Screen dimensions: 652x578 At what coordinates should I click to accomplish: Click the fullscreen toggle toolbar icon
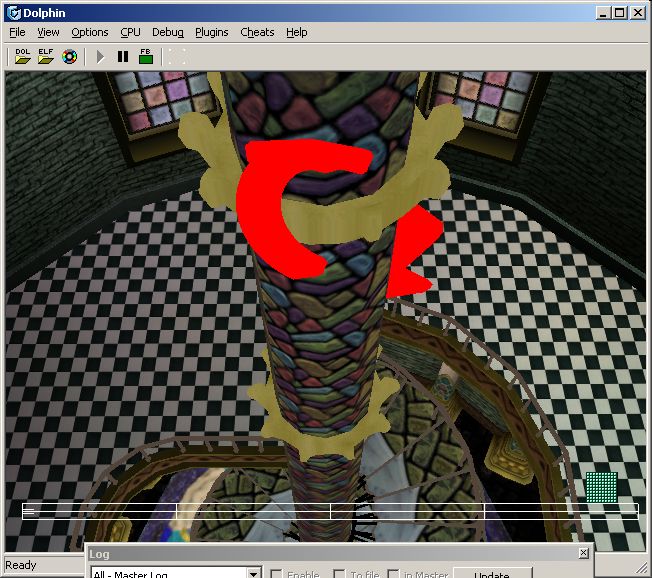(177, 57)
